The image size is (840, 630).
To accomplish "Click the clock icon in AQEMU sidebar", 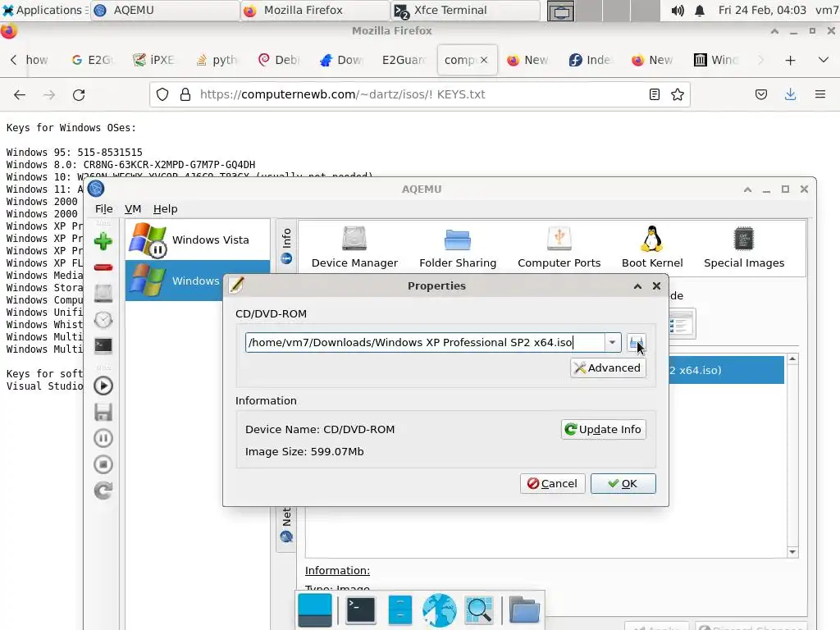I will pos(103,320).
